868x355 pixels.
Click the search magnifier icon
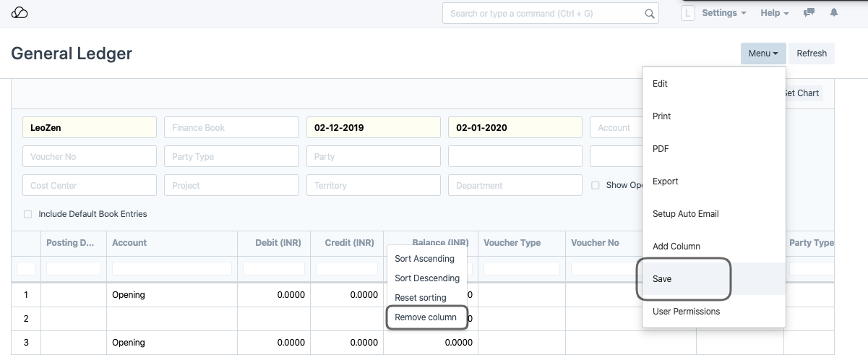[x=649, y=13]
